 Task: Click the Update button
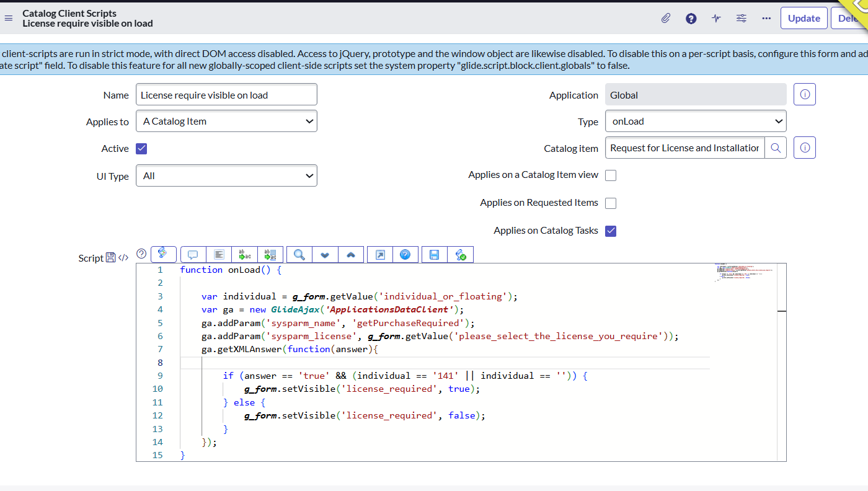(804, 19)
